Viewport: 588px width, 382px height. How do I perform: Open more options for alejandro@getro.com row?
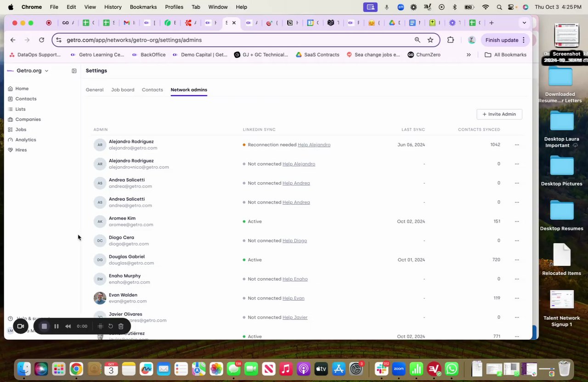517,145
